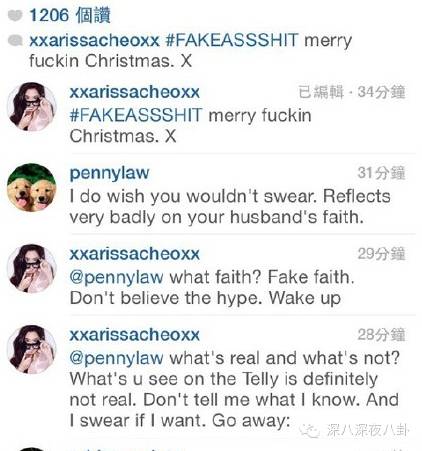422x451 pixels.
Task: Open xxarissacheoxx username on the 29分鐘 comment
Action: tap(135, 254)
